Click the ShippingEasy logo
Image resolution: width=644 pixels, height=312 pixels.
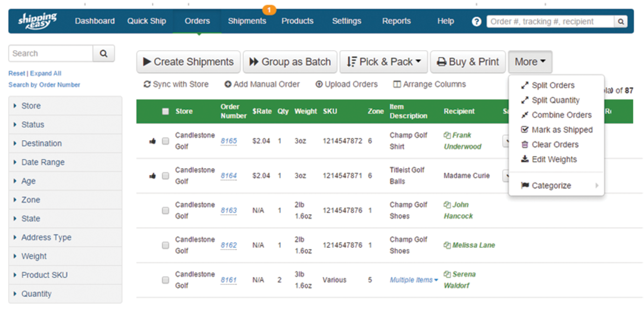click(37, 20)
